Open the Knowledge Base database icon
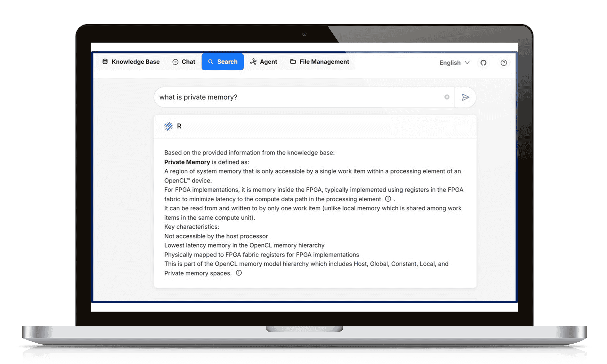Screen dimensions: 607x364 pyautogui.click(x=106, y=62)
